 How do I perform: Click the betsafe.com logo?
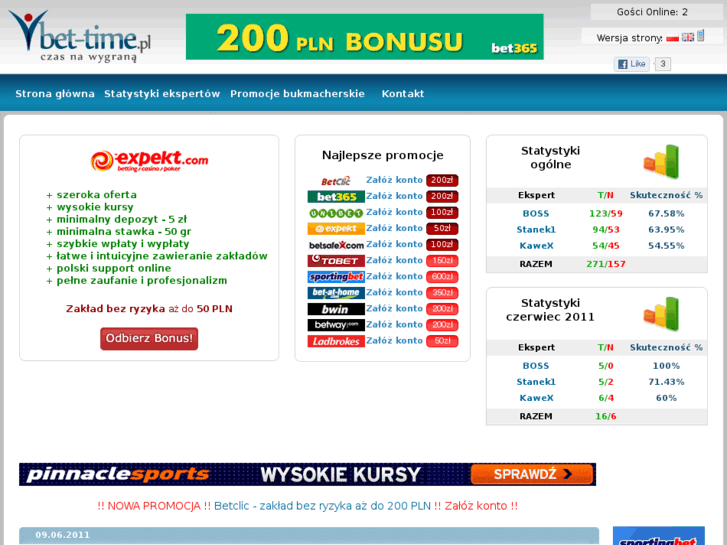336,245
